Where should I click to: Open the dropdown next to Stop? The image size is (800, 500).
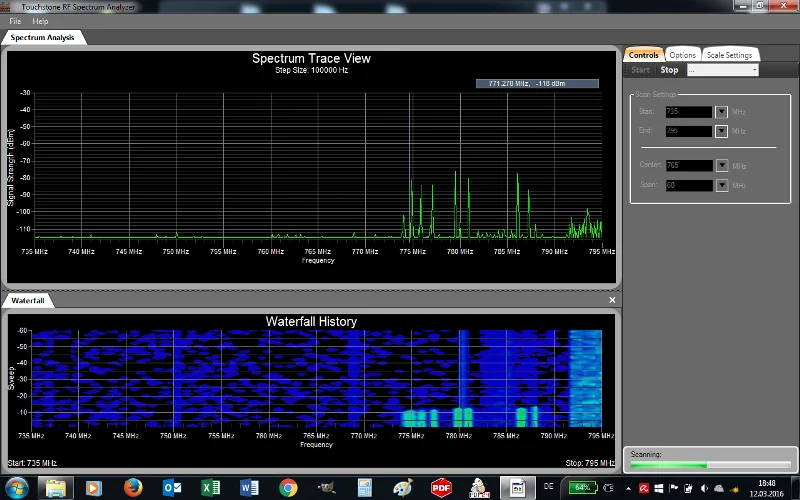(x=723, y=70)
